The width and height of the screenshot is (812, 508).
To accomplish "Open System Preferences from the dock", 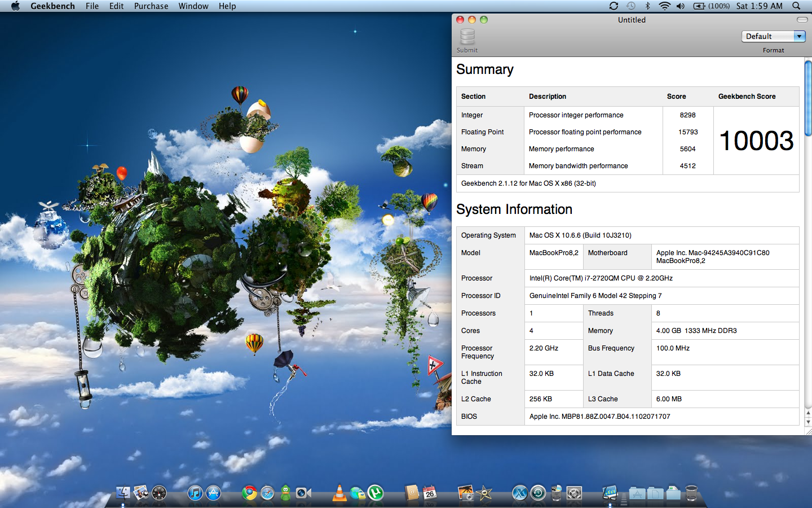I will coord(574,493).
